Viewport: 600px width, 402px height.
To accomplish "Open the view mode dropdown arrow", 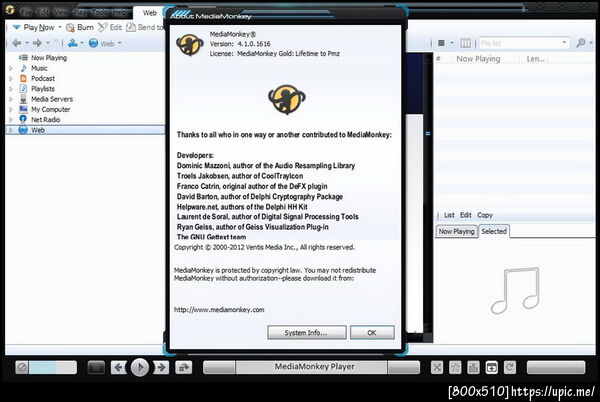I will pos(452,43).
